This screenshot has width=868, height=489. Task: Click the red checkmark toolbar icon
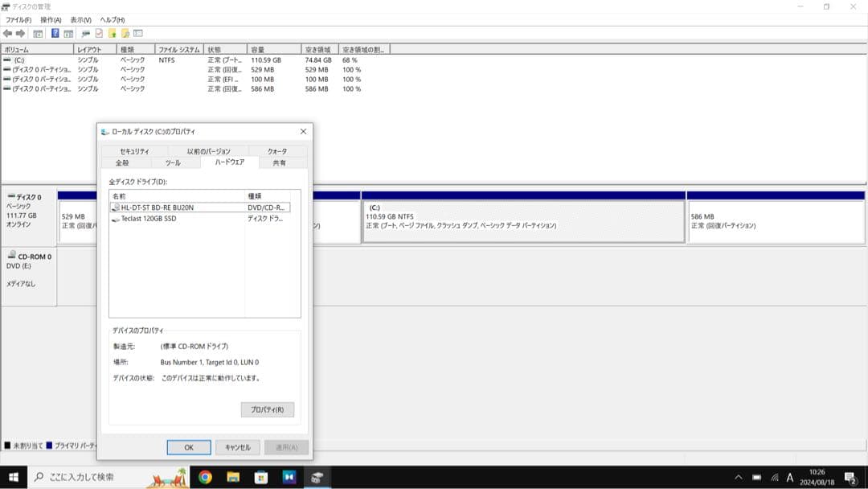(x=99, y=33)
